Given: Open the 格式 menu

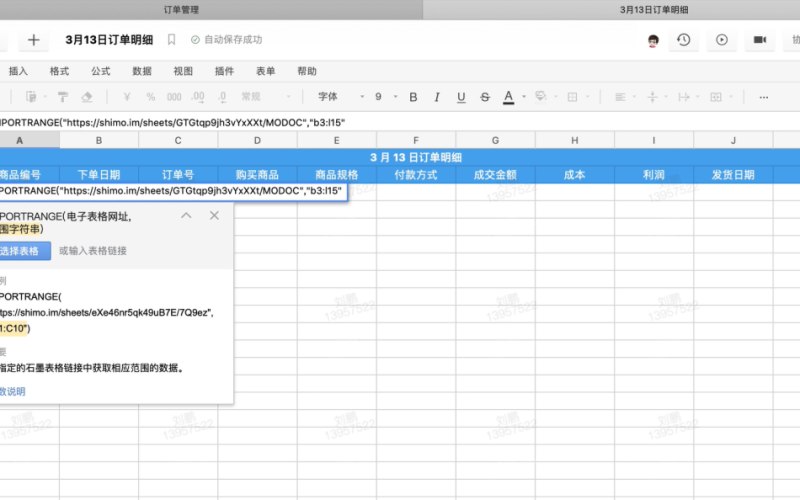Looking at the screenshot, I should click(59, 71).
